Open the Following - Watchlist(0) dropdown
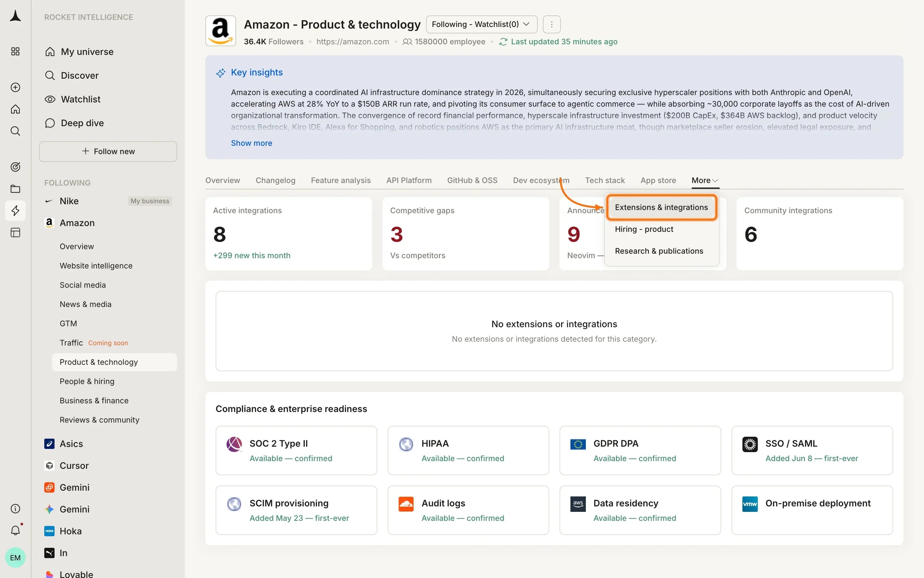The height and width of the screenshot is (578, 924). [482, 24]
